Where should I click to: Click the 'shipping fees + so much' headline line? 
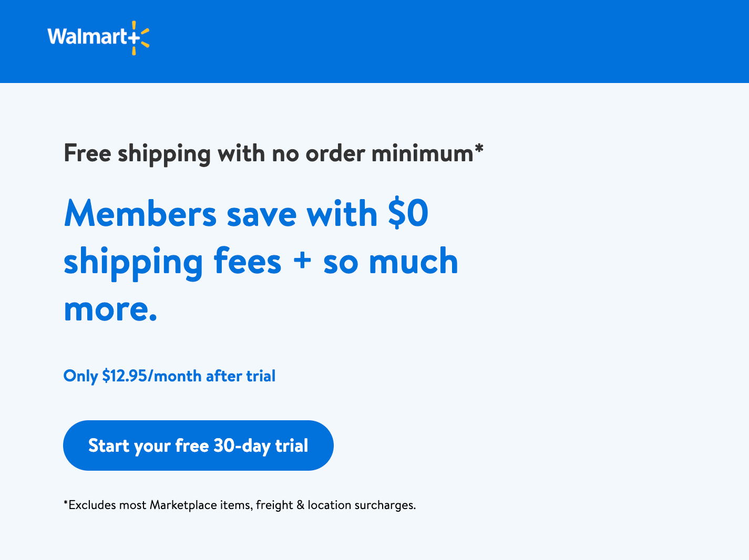[x=261, y=262]
